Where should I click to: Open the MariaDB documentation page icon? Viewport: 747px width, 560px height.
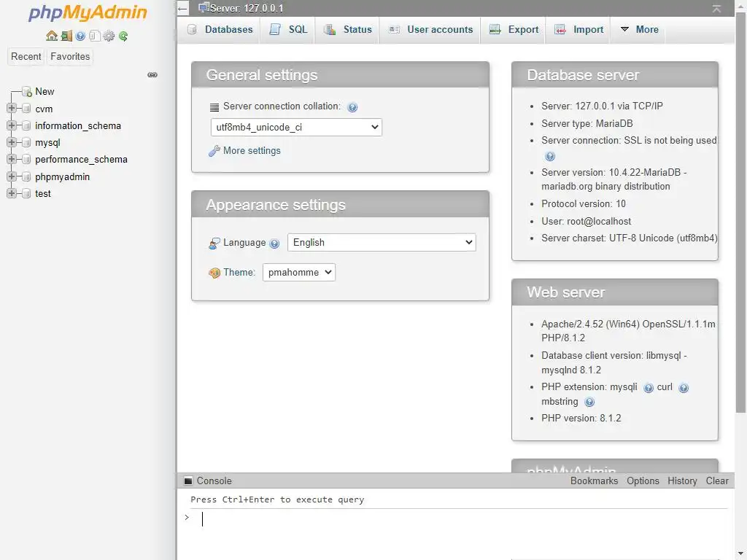(x=94, y=36)
